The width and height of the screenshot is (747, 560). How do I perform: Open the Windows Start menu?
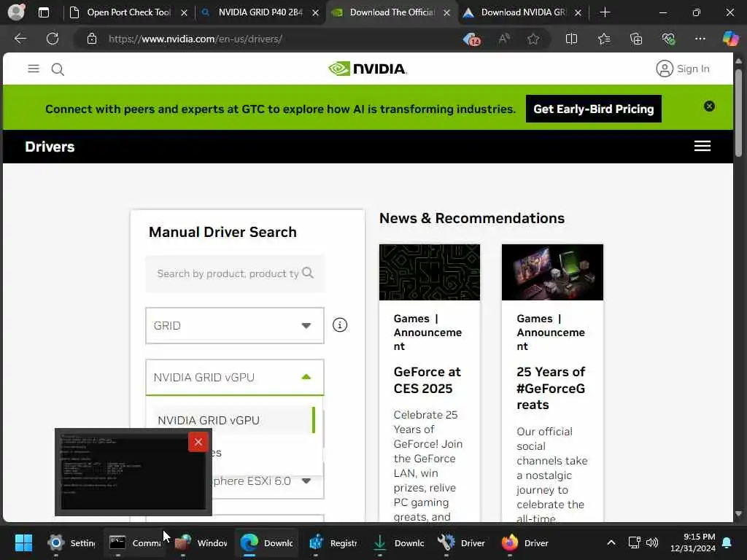click(x=23, y=542)
